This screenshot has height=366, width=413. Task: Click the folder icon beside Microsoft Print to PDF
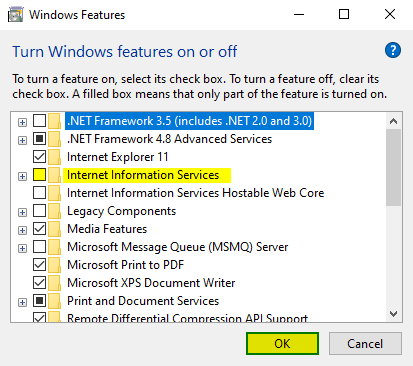55,265
